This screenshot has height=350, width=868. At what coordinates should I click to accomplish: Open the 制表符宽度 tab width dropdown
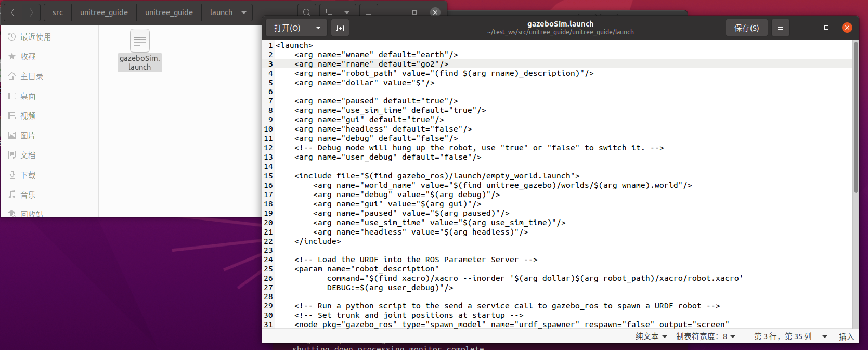click(x=705, y=336)
